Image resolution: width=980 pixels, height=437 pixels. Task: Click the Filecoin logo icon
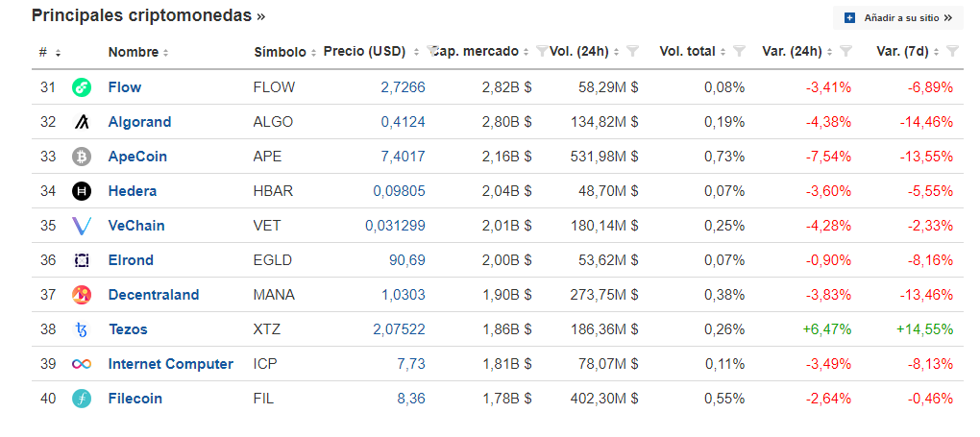point(82,399)
